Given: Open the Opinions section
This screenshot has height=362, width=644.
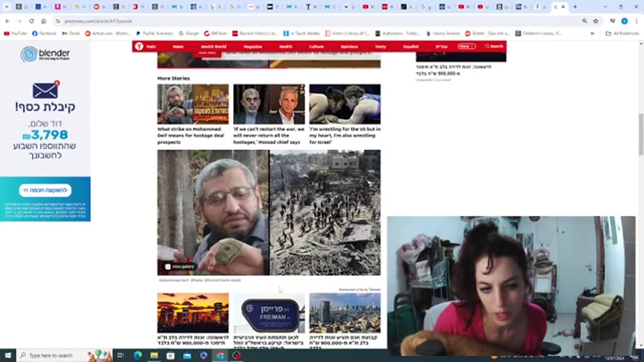Looking at the screenshot, I should [x=349, y=46].
